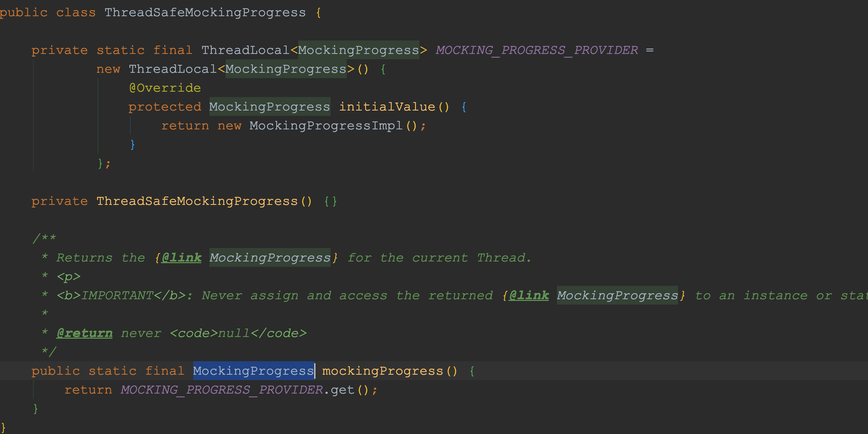Click the highlighted MockingProgress in the Returns comment

tap(269, 257)
